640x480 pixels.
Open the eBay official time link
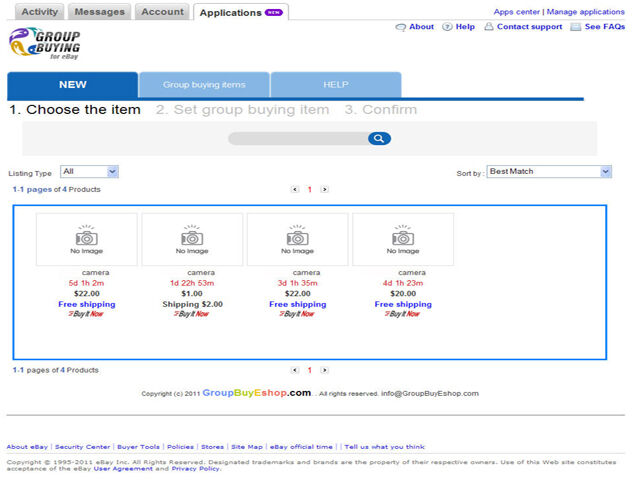coord(301,447)
